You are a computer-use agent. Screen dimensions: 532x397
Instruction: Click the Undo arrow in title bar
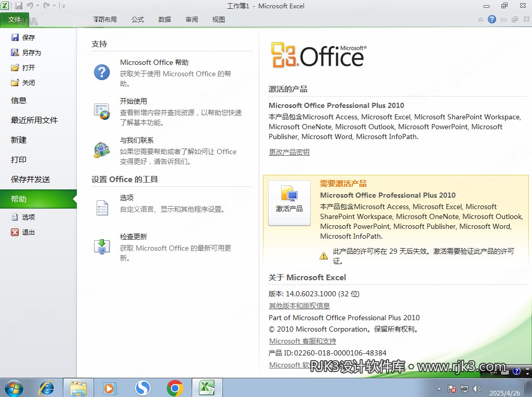pyautogui.click(x=30, y=6)
